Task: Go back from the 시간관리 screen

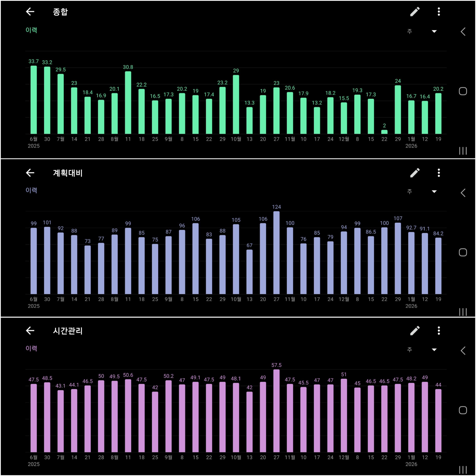Action: (x=30, y=330)
